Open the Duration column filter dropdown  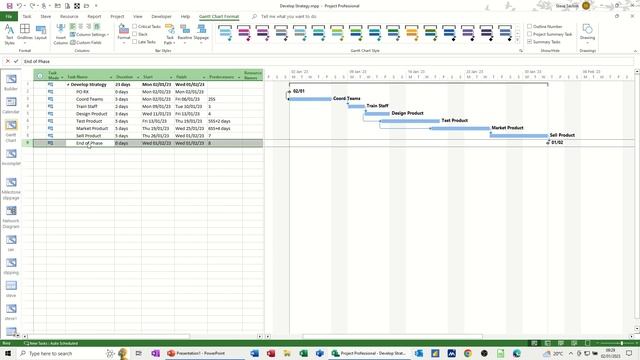coord(138,77)
